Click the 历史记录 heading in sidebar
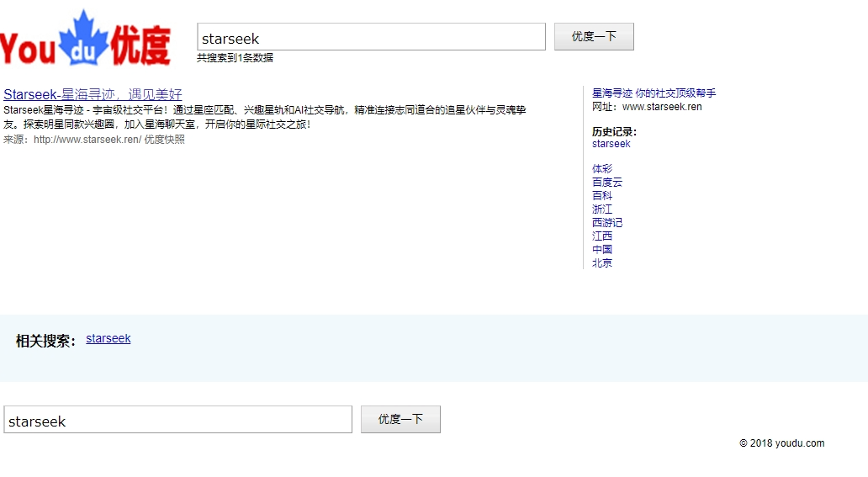The image size is (868, 477). click(614, 132)
